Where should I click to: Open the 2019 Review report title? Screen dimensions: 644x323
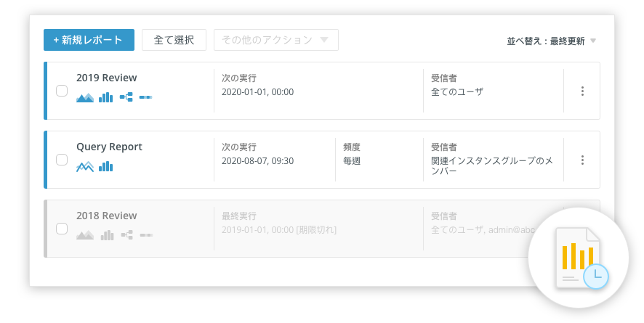pyautogui.click(x=106, y=78)
